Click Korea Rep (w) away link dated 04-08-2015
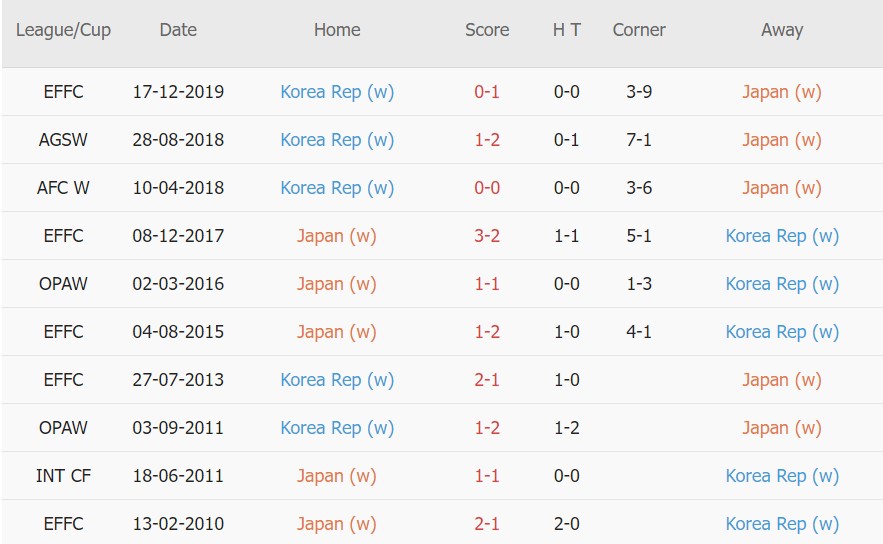The image size is (883, 544). (781, 332)
